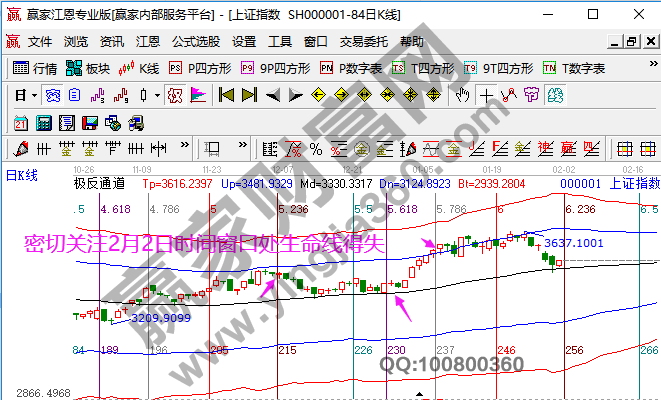
Task: Click the percent sign drawing tool
Action: pos(315,149)
